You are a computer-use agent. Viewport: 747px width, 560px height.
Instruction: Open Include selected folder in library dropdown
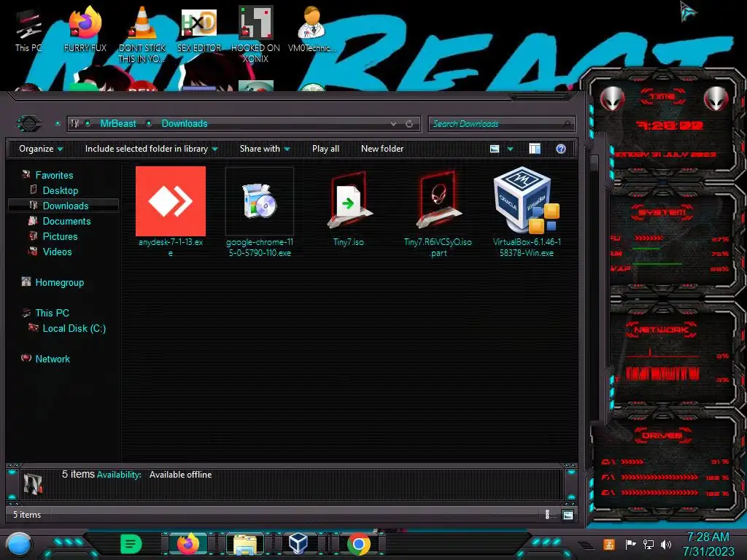click(151, 149)
